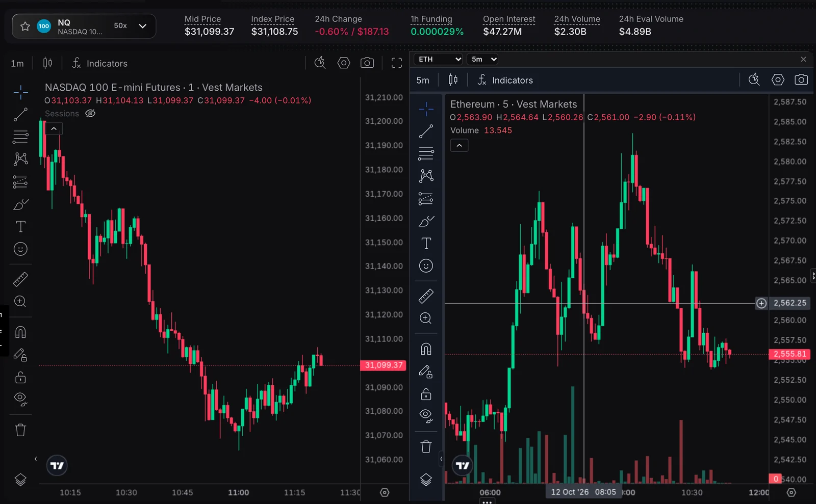This screenshot has height=504, width=816.
Task: Open object tree in Ethereum toolbar
Action: [x=426, y=480]
